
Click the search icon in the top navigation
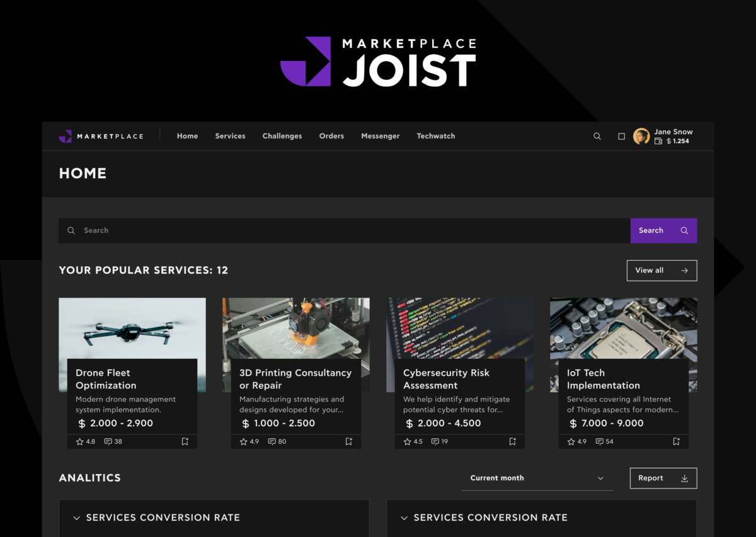pyautogui.click(x=597, y=136)
